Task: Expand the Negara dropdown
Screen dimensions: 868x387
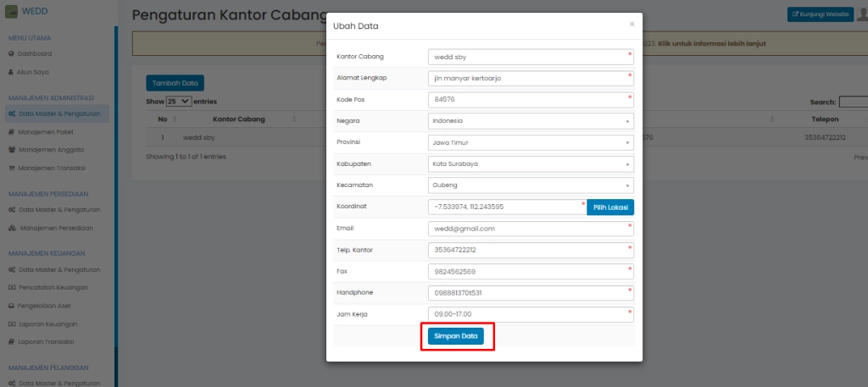Action: [531, 121]
